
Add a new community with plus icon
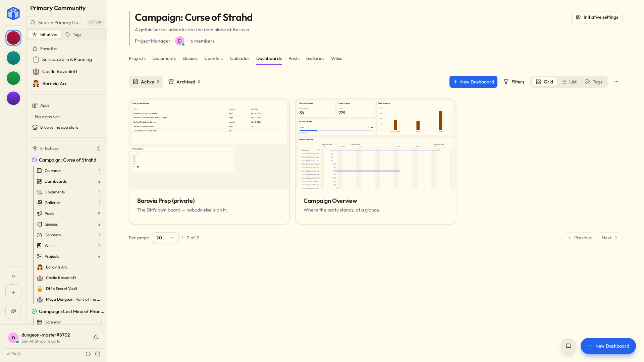point(13,292)
